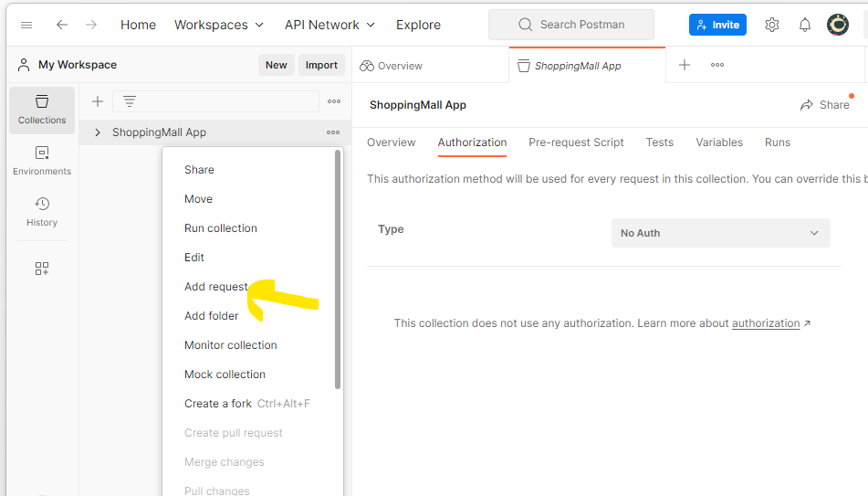Click the context menu scrollbar
Viewport: 868px width, 496px height.
coord(338,269)
